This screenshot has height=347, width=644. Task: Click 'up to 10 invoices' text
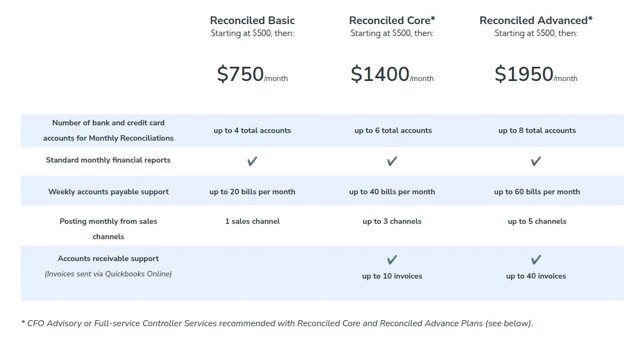(x=392, y=276)
